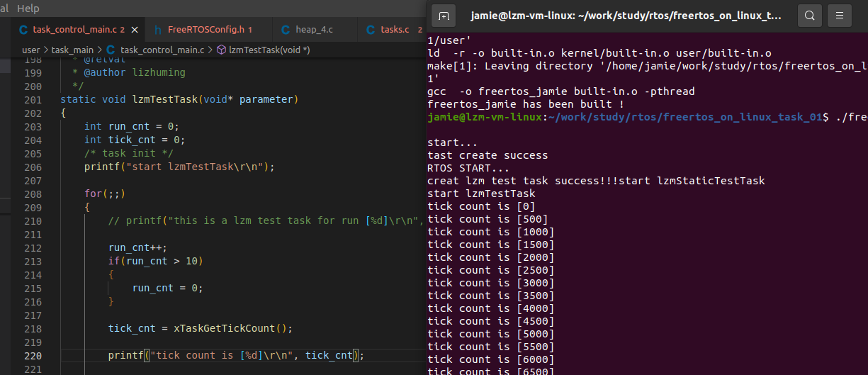Viewport: 868px width, 375px height.
Task: Open the terminal hamburger menu
Action: [x=840, y=15]
